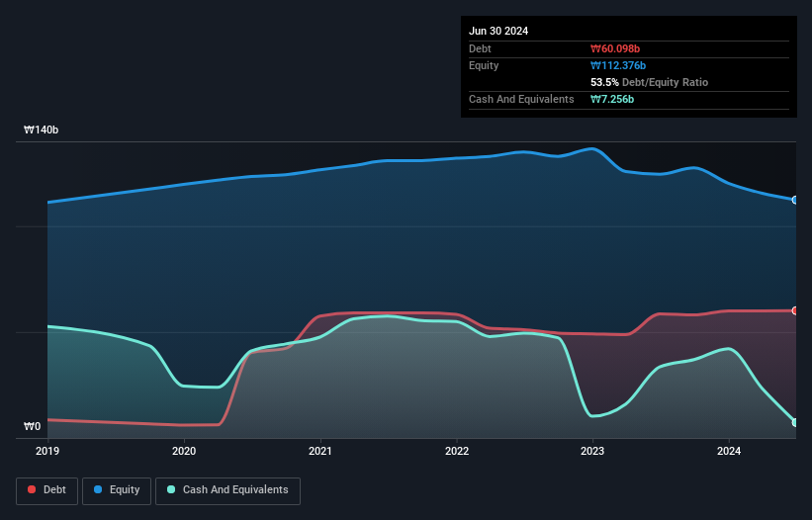Select the Cash endpoint marker on chart
The height and width of the screenshot is (520, 812).
[795, 422]
